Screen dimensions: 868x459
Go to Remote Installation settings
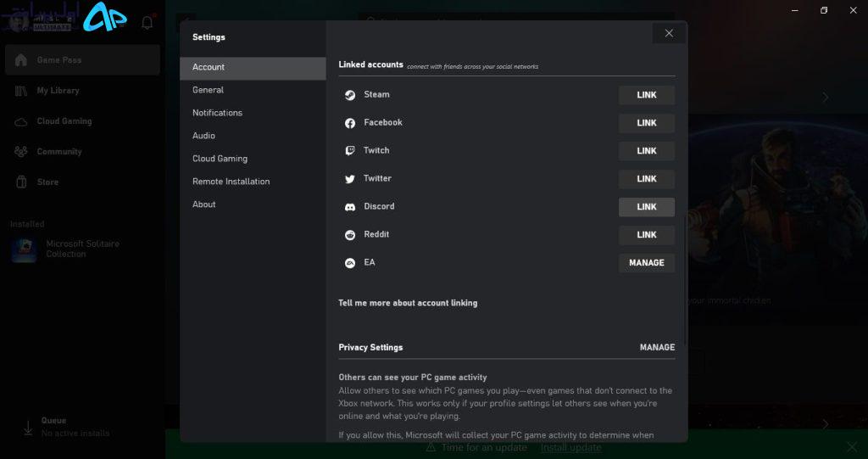[253, 182]
